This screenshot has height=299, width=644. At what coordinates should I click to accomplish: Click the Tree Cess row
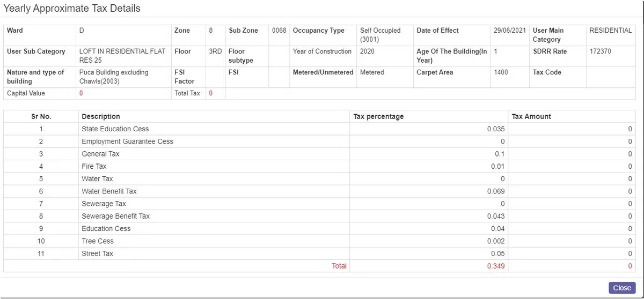click(98, 241)
